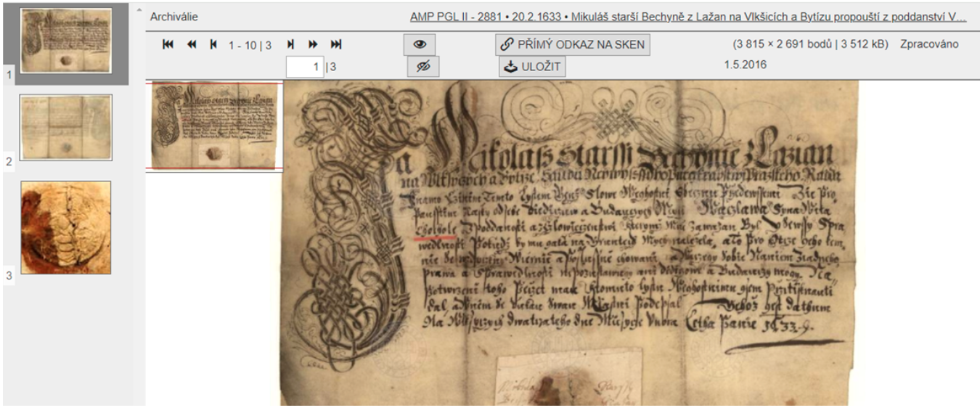Click the eye show button

point(420,44)
